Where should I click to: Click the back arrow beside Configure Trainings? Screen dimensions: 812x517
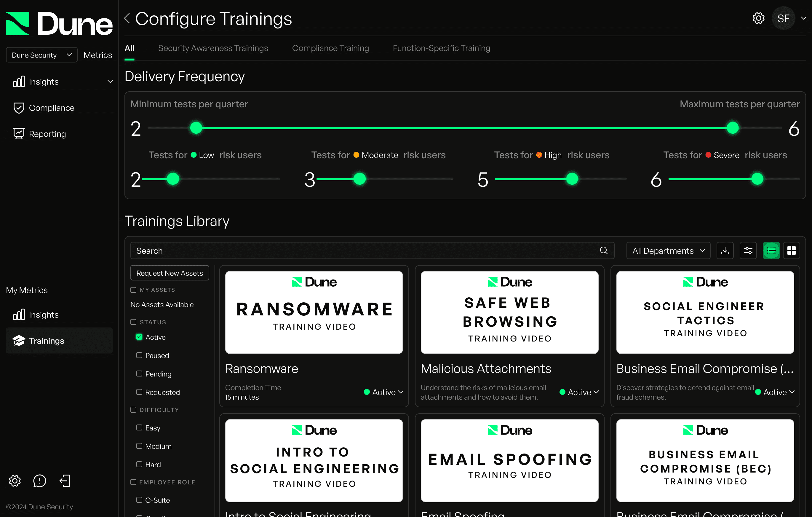coord(127,18)
